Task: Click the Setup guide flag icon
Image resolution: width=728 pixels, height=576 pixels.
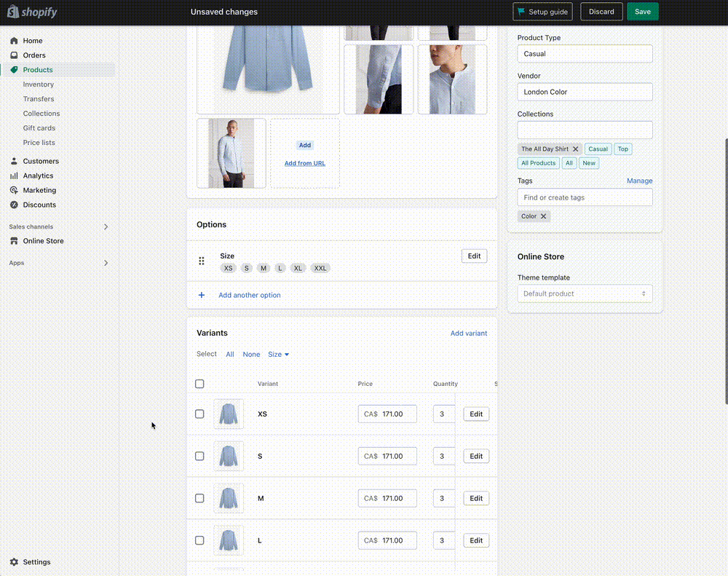Action: (x=521, y=12)
